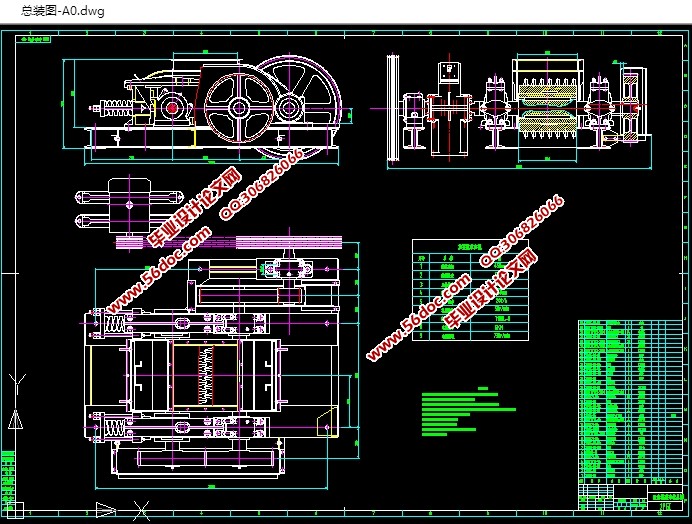
Task: Click the red bearing center in side view
Action: [x=172, y=106]
